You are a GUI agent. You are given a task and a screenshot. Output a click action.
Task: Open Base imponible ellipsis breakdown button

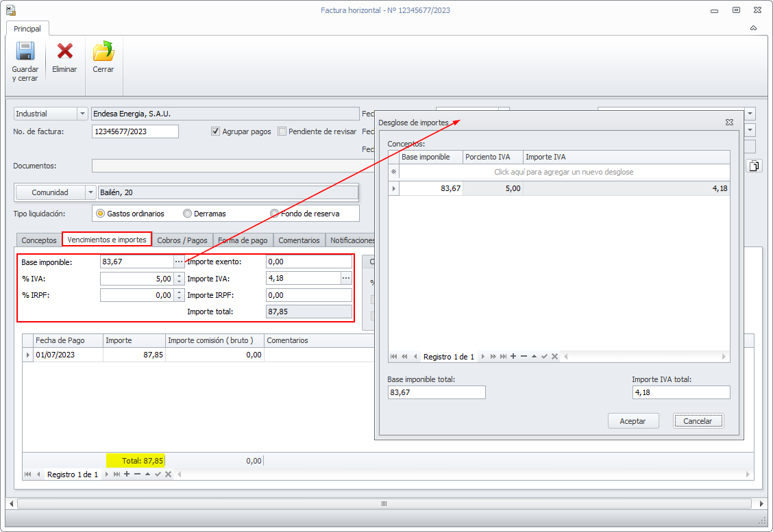coord(179,262)
